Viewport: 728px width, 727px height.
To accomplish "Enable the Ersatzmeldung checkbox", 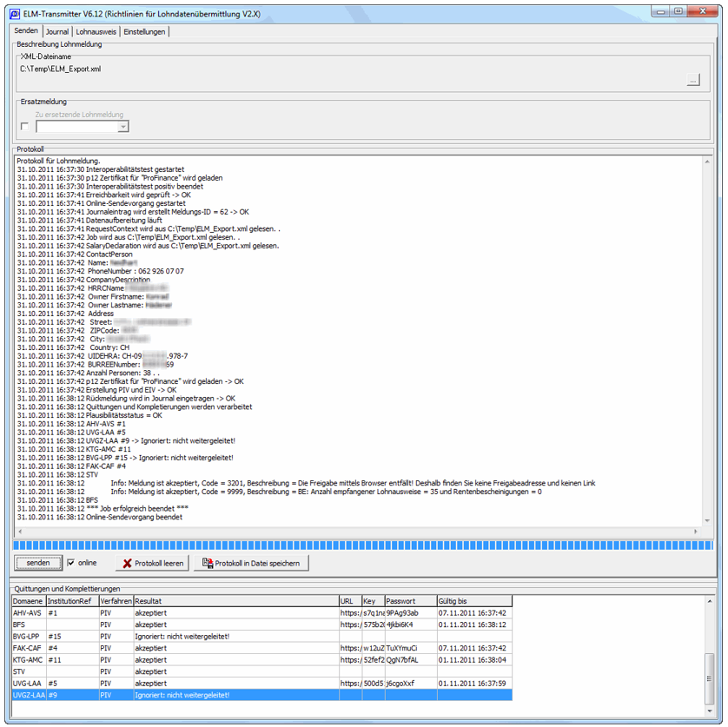I will pos(24,127).
